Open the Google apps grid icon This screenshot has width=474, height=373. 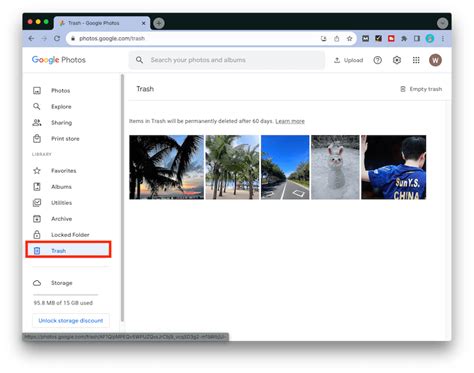pyautogui.click(x=416, y=60)
